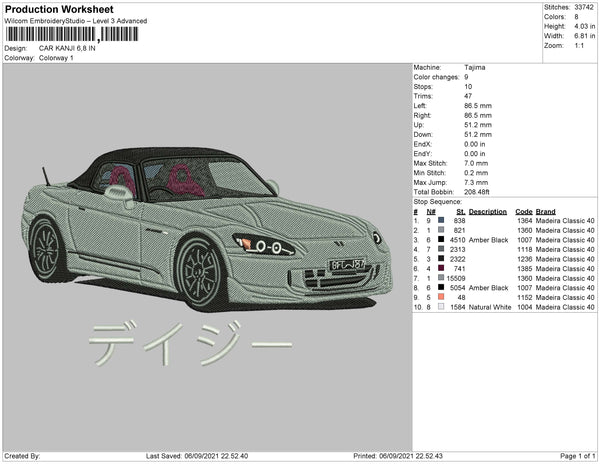Click the blue swatch for stop 1
Screen dimensions: 600x464
(x=440, y=221)
